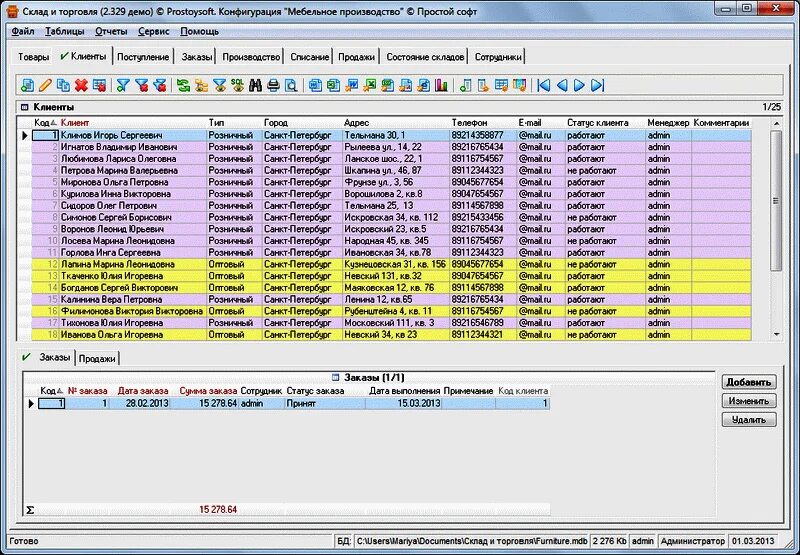The width and height of the screenshot is (800, 555).
Task: Click database path in status bar
Action: point(471,541)
